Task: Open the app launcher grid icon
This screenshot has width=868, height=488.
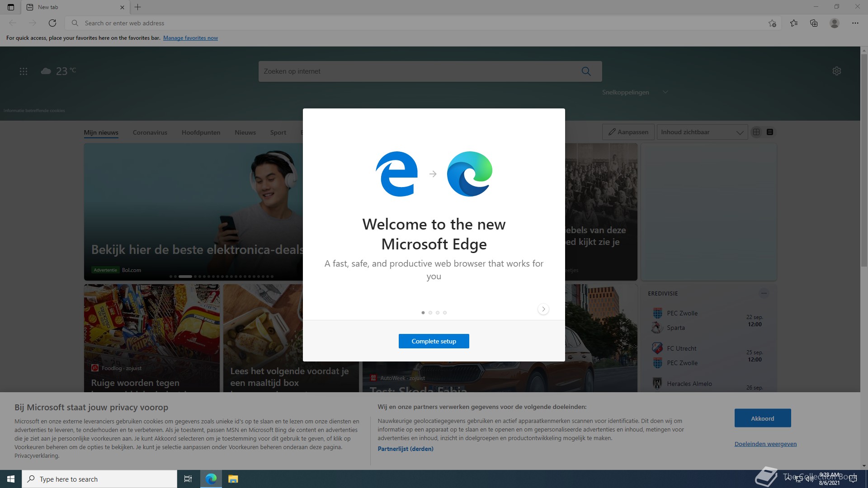Action: click(24, 71)
